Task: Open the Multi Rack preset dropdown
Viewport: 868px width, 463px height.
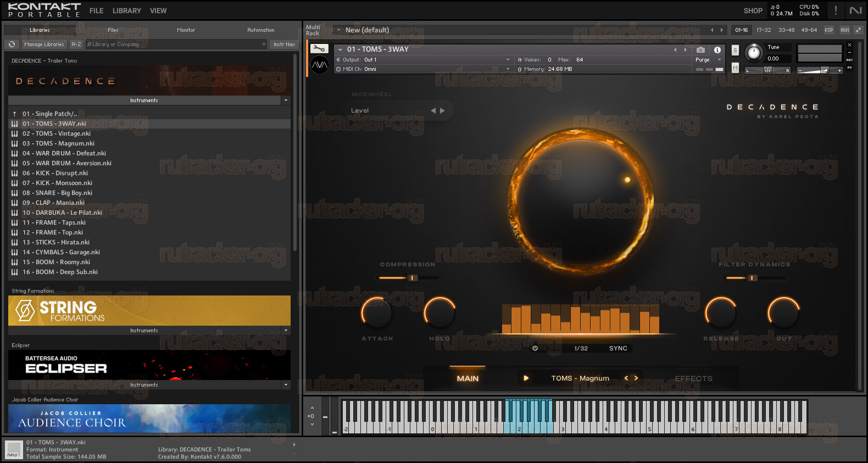Action: coord(338,30)
